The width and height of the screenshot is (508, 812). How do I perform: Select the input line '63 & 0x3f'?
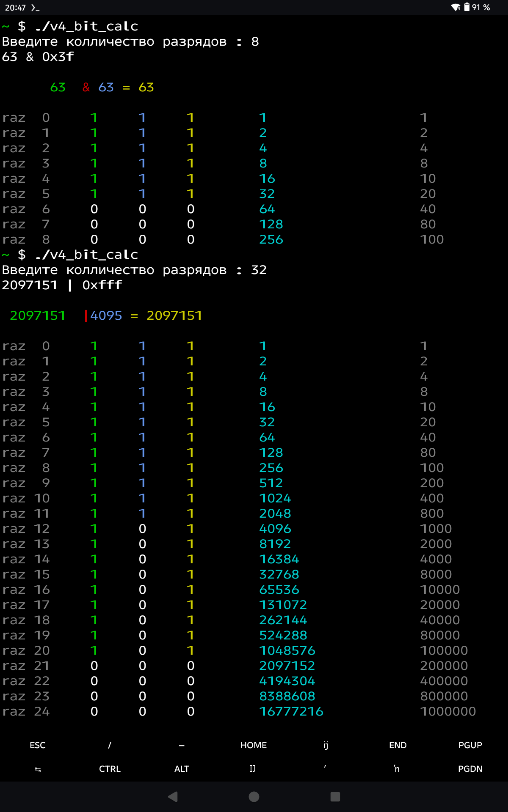click(x=38, y=57)
